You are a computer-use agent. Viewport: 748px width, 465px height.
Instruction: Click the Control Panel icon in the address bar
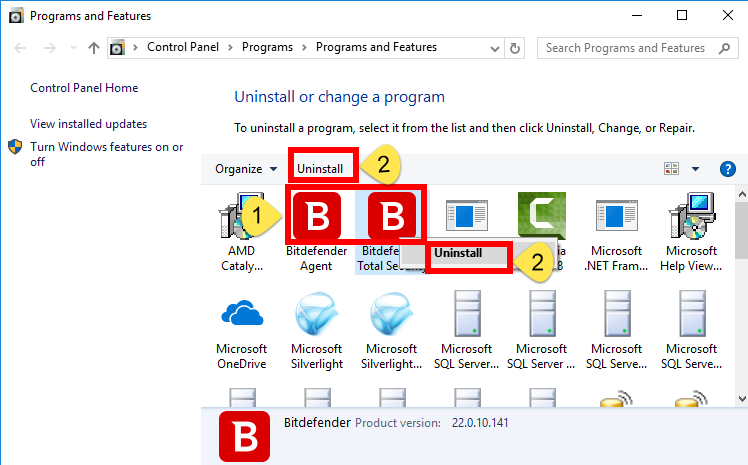coord(117,48)
